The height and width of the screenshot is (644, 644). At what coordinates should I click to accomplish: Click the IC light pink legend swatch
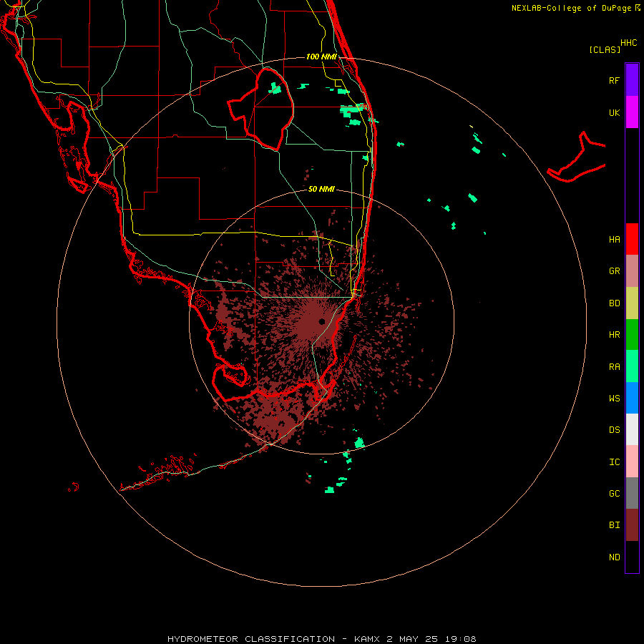(632, 462)
